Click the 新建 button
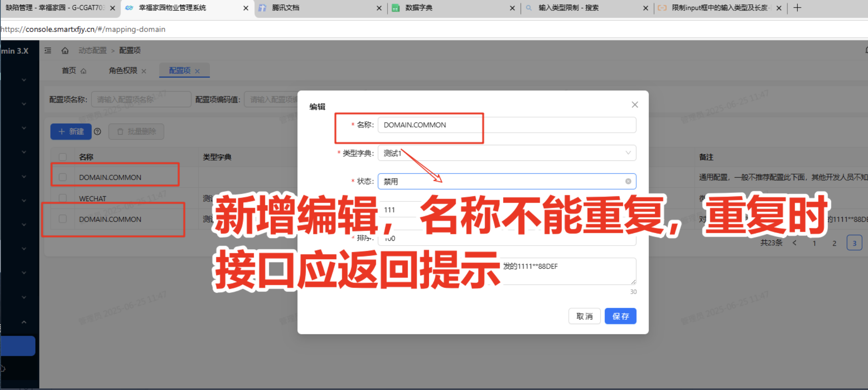Image resolution: width=868 pixels, height=390 pixels. coord(71,132)
